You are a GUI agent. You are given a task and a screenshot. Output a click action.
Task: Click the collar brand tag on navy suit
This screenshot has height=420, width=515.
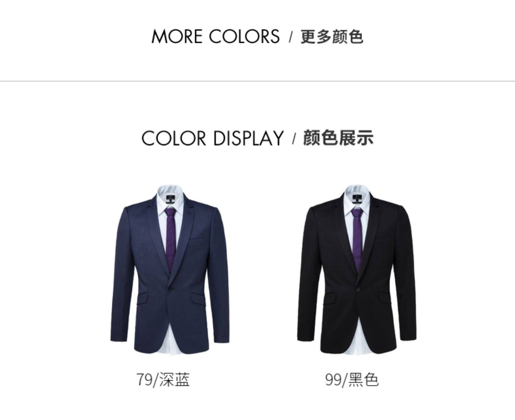(170, 199)
